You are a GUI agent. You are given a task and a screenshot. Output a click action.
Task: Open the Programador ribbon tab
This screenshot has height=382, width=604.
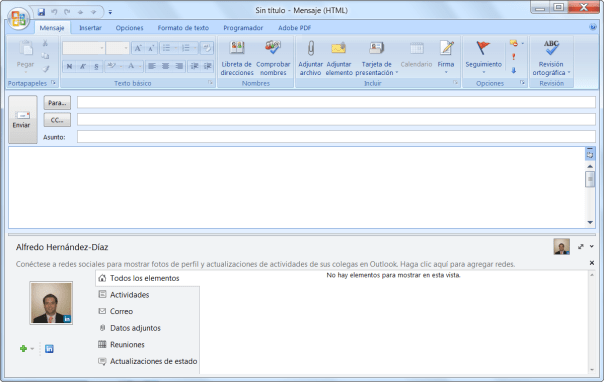[243, 28]
